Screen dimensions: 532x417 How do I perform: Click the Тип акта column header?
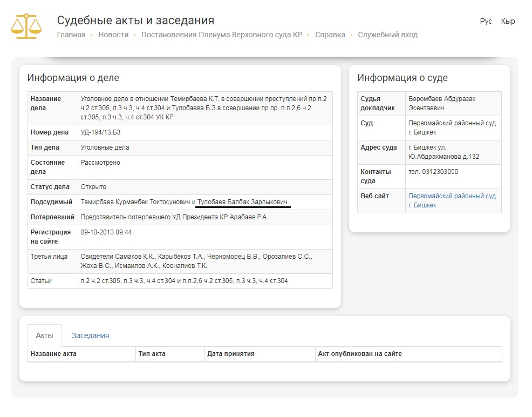click(x=152, y=354)
